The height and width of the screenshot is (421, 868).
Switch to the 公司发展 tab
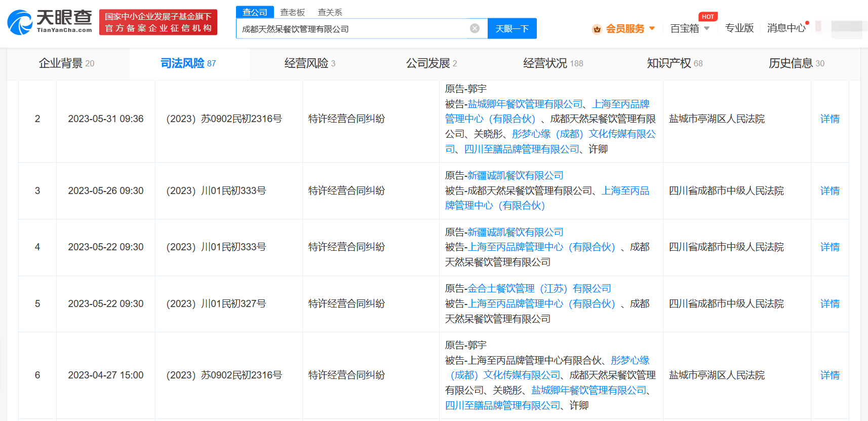pos(431,63)
